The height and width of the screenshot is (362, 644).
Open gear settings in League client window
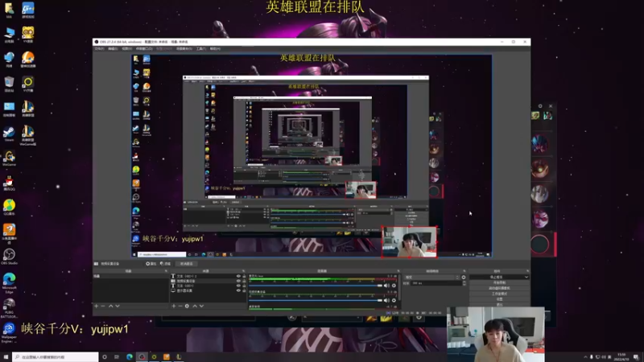(x=540, y=106)
